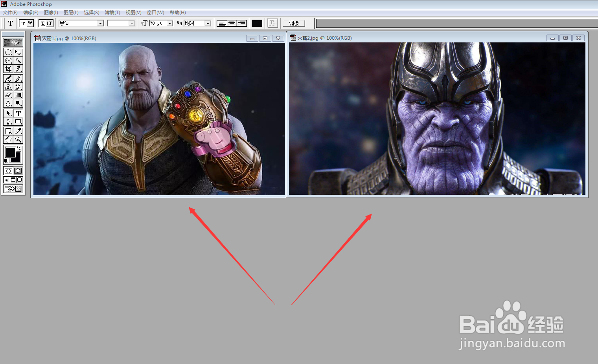Toggle create text mask selection option
The width and height of the screenshot is (598, 364).
pos(30,23)
